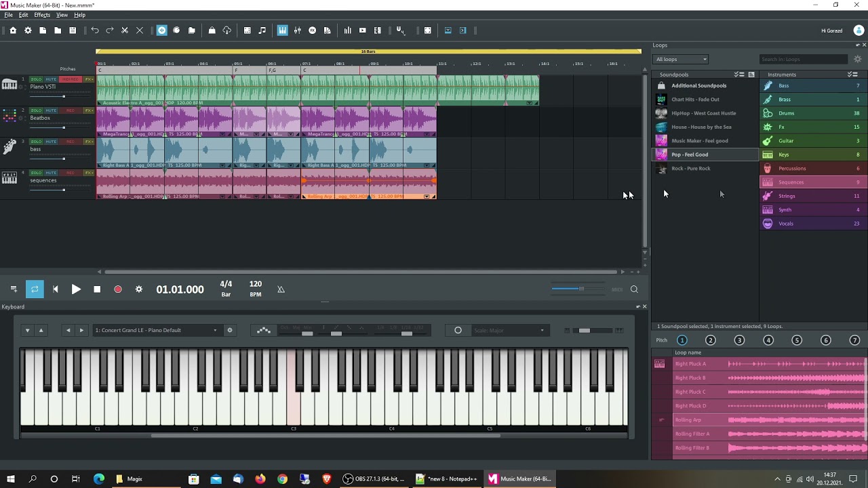
Task: Undo the last action
Action: (95, 30)
